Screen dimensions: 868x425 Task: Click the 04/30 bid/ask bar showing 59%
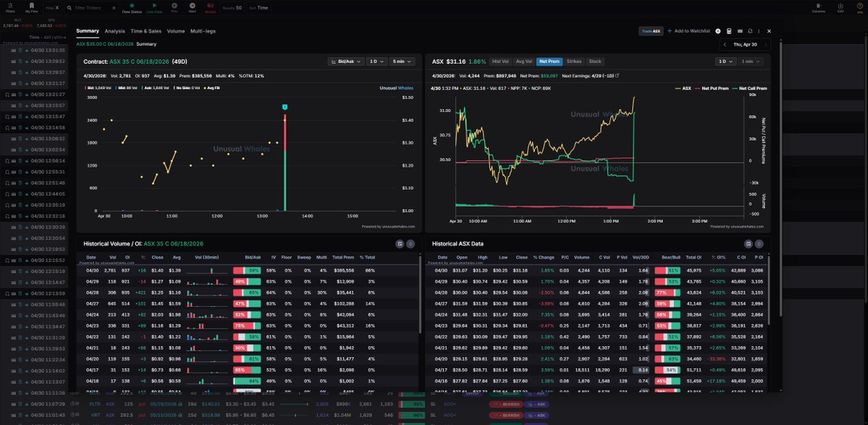click(x=247, y=271)
